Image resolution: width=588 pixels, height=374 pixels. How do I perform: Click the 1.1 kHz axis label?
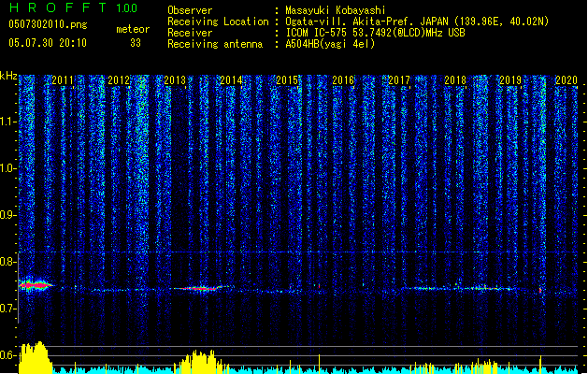coord(8,122)
